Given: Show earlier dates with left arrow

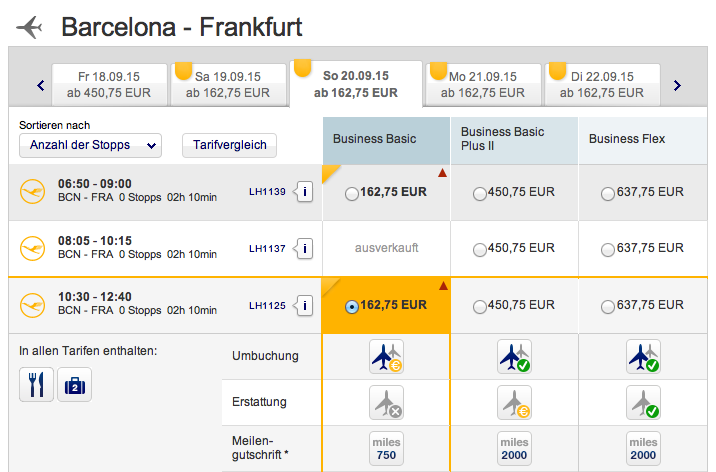Looking at the screenshot, I should (41, 85).
